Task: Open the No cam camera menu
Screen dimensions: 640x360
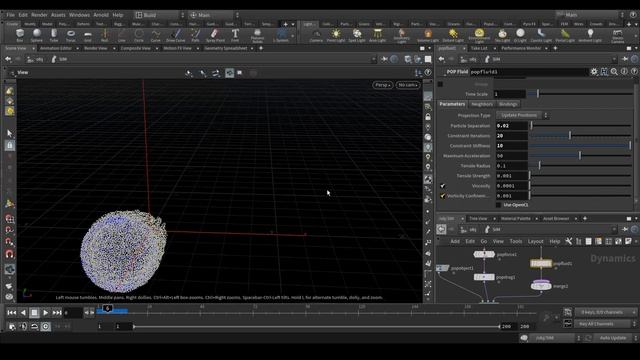Action: [407, 85]
